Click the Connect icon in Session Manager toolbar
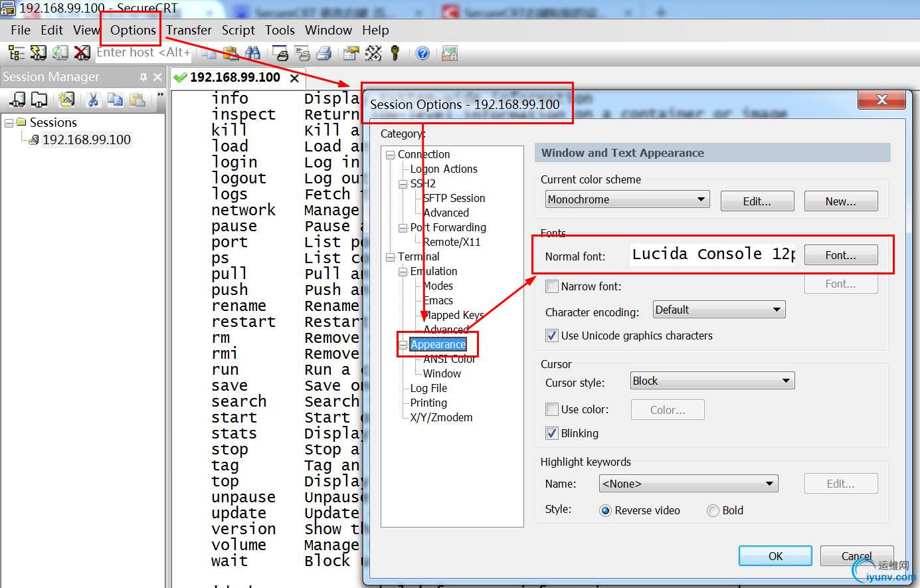This screenshot has width=920, height=588. (18, 100)
